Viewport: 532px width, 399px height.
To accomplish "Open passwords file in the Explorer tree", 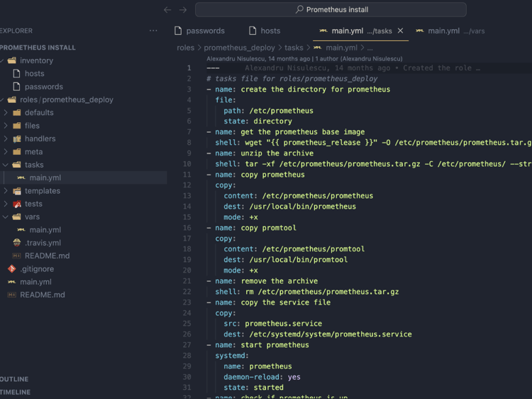I will (x=44, y=87).
